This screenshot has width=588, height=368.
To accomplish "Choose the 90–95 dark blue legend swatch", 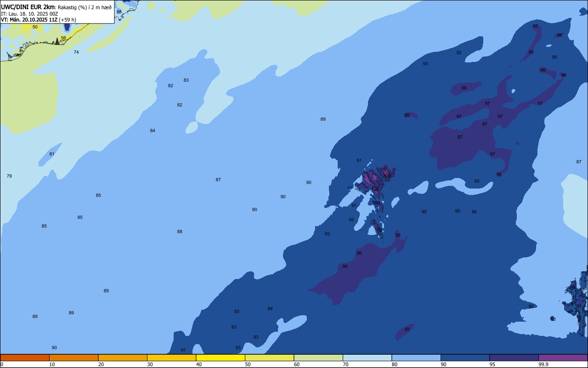I will click(x=465, y=357).
